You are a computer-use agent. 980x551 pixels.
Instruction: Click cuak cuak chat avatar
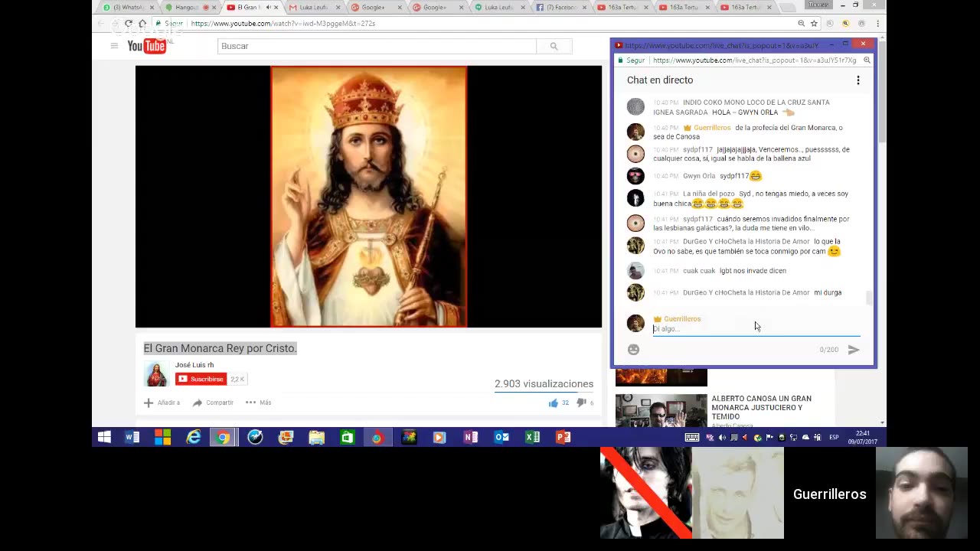point(635,271)
